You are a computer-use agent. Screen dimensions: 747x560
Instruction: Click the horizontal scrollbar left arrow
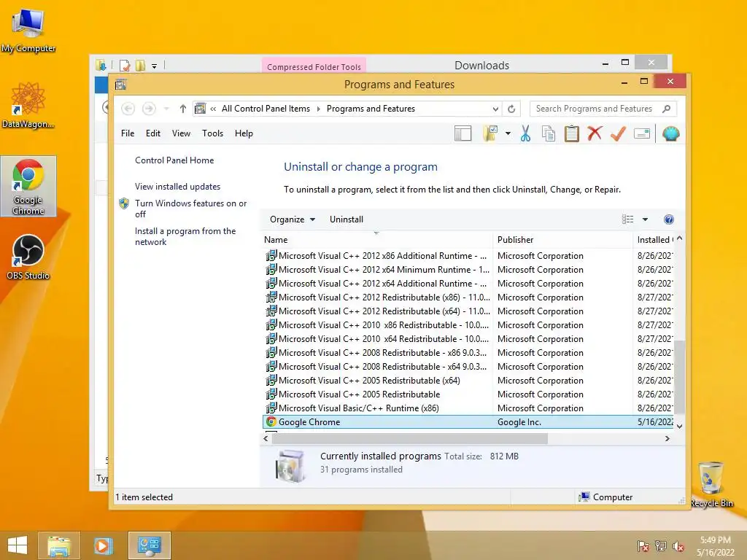pos(266,438)
